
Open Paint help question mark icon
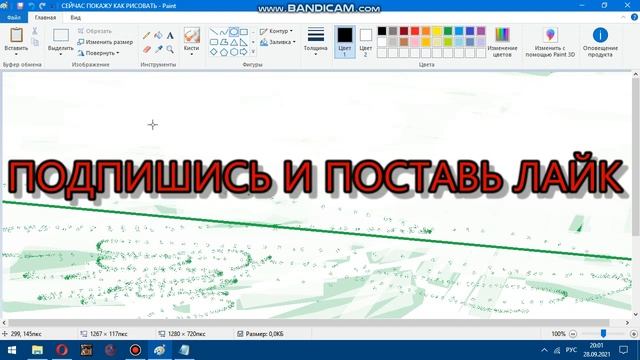pyautogui.click(x=634, y=17)
